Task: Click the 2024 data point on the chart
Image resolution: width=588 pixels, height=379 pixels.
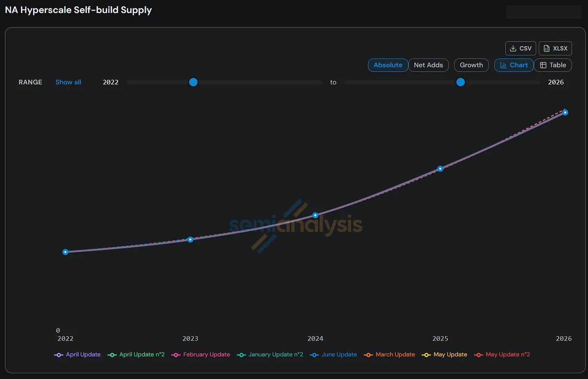Action: pyautogui.click(x=315, y=215)
